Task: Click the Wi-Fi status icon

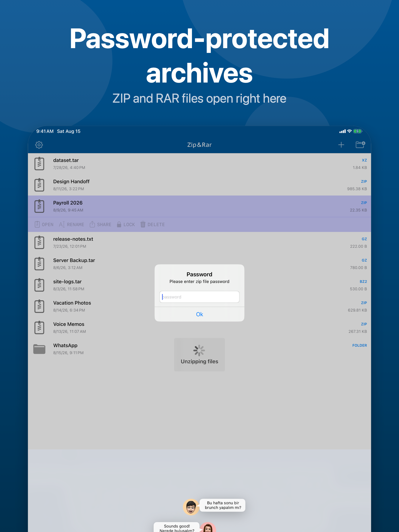Action: point(350,131)
